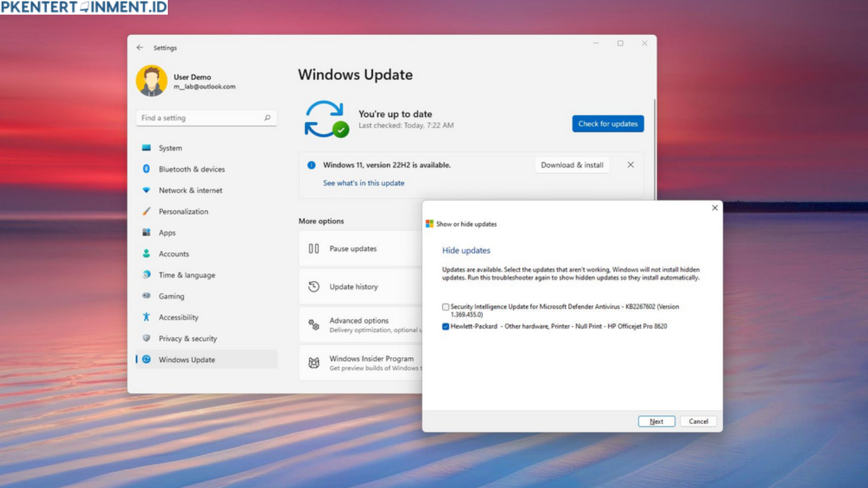Open the See what's in this update link

click(364, 182)
